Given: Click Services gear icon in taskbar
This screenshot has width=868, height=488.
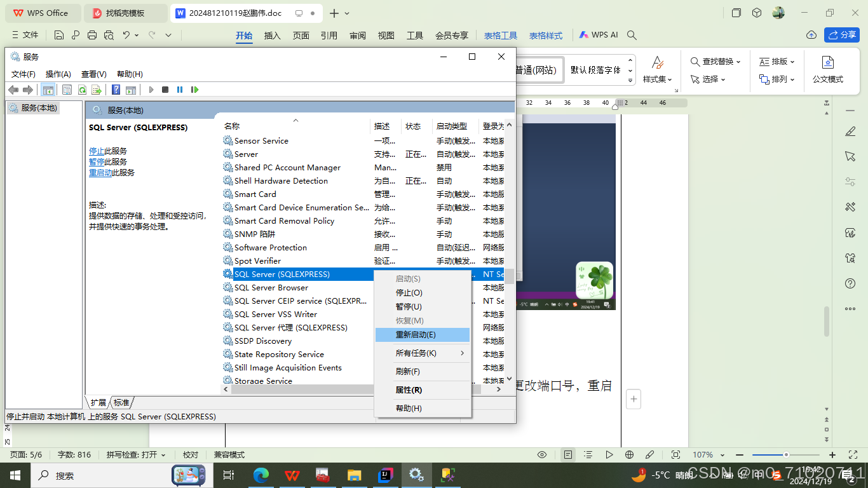Looking at the screenshot, I should (x=417, y=475).
